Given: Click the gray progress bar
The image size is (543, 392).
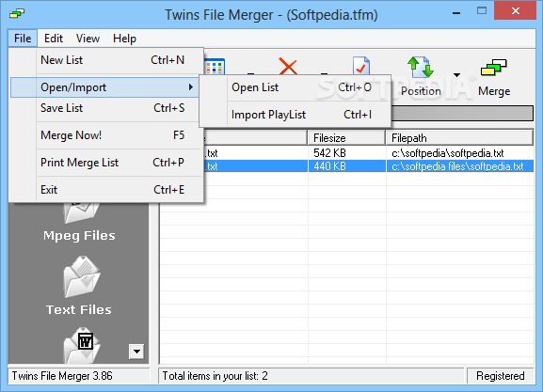Looking at the screenshot, I should 462,114.
